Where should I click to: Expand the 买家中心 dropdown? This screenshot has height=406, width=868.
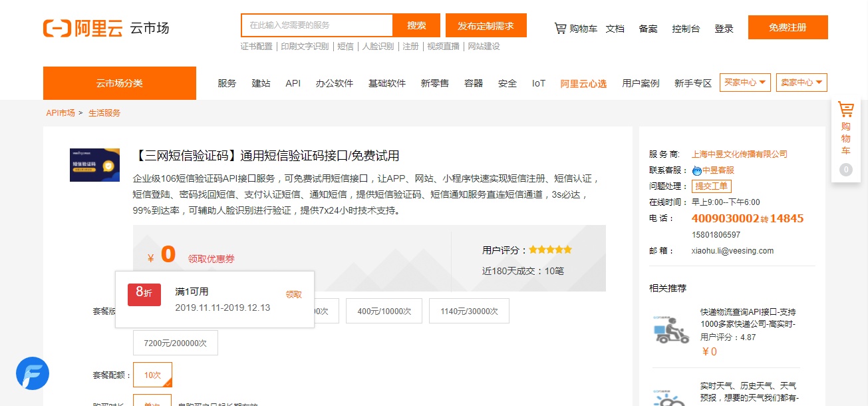(745, 83)
